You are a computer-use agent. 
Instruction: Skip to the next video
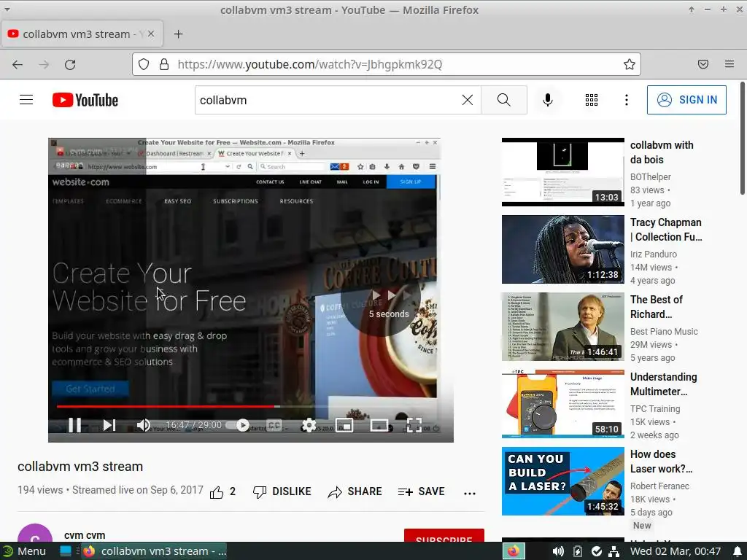click(109, 425)
